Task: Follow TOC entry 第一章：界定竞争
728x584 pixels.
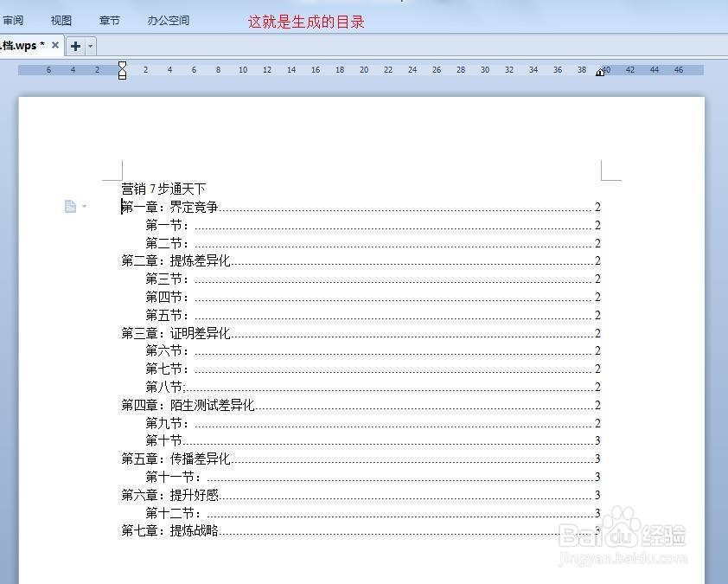Action: [x=361, y=207]
